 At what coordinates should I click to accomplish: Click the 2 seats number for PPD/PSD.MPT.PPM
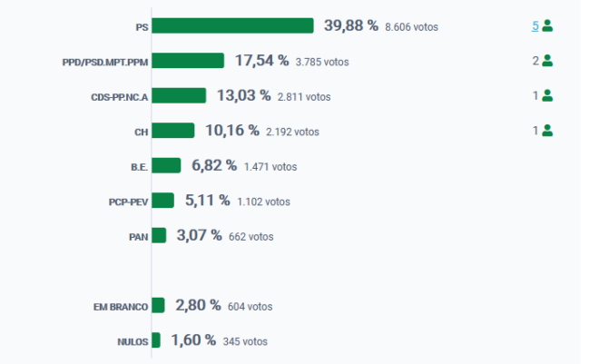(535, 61)
